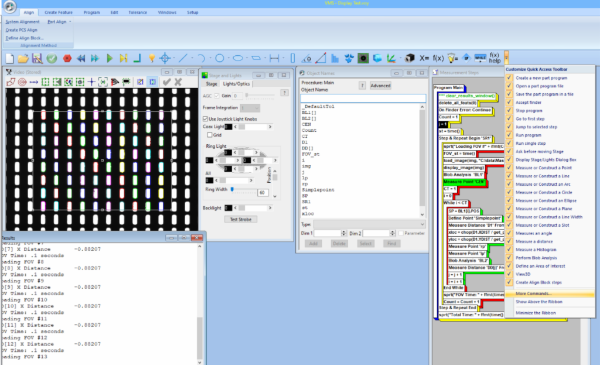Viewport: 600px width, 365px height.
Task: Click the Test Strobe button
Action: (x=241, y=219)
